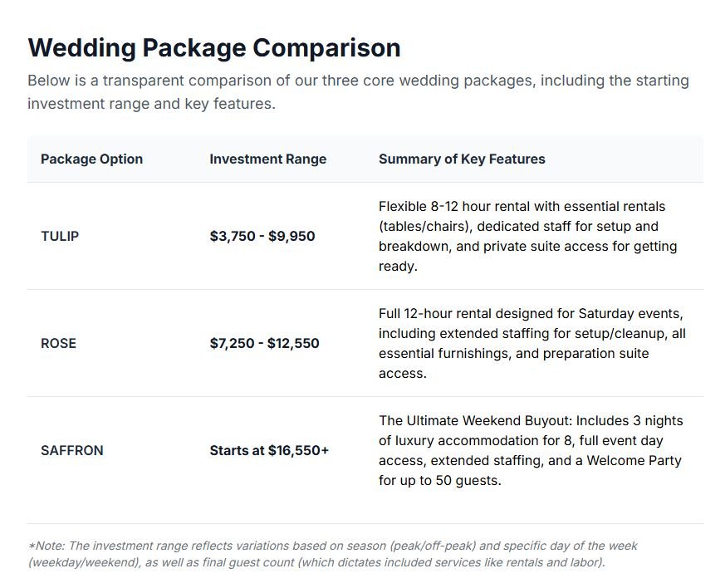Click the italic investment range footnote
The width and height of the screenshot is (725, 588).
332,554
